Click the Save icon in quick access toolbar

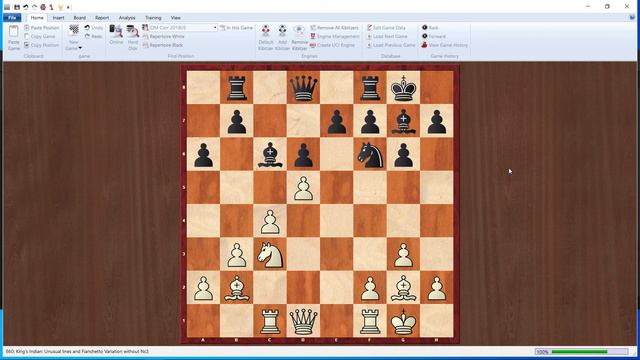coord(17,7)
